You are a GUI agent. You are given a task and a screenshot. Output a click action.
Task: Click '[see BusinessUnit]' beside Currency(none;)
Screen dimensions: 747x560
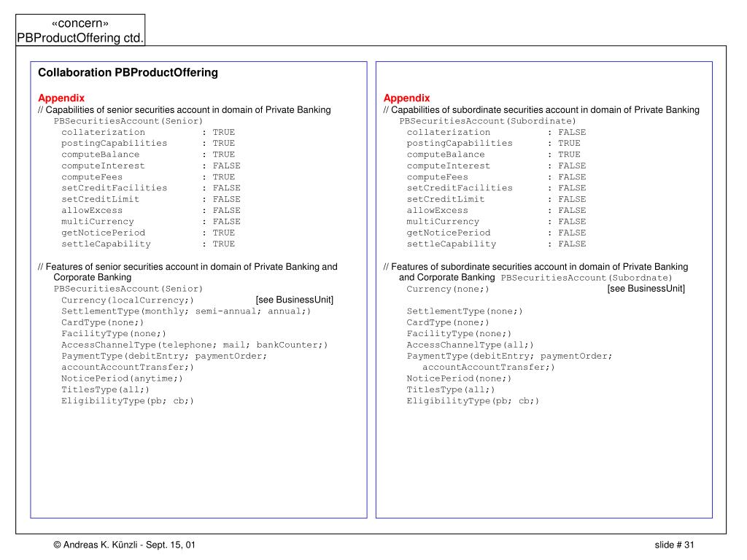[x=646, y=289]
